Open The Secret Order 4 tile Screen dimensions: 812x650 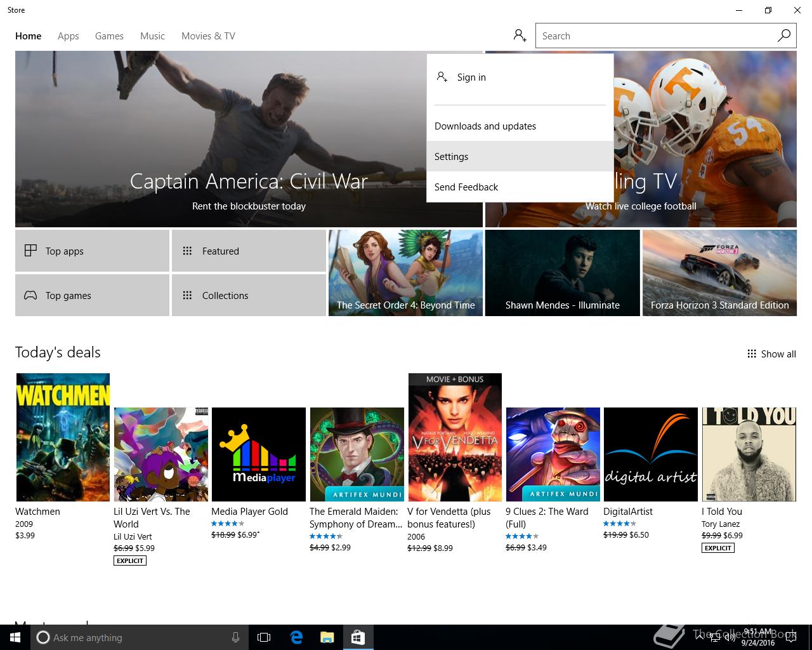click(x=405, y=273)
